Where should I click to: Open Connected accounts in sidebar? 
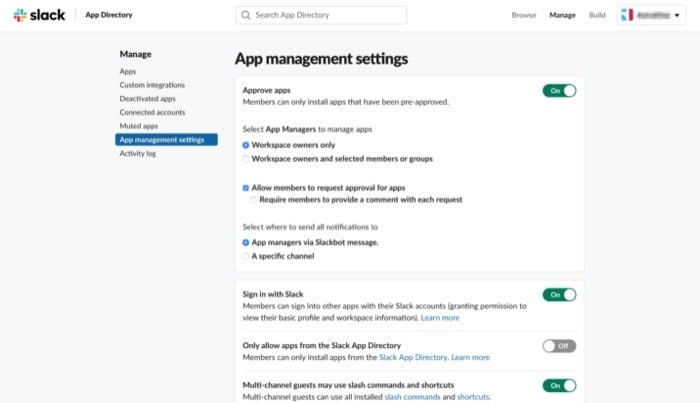152,112
